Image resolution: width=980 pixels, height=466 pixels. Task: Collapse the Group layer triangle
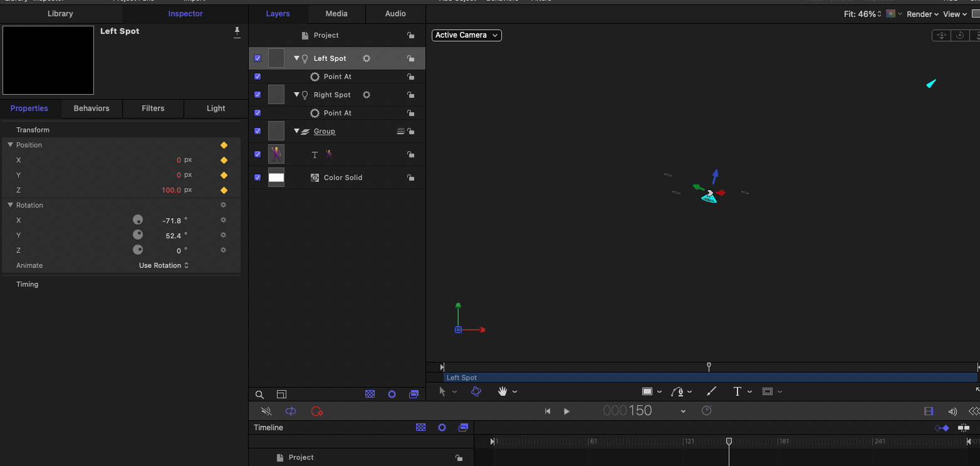point(297,131)
